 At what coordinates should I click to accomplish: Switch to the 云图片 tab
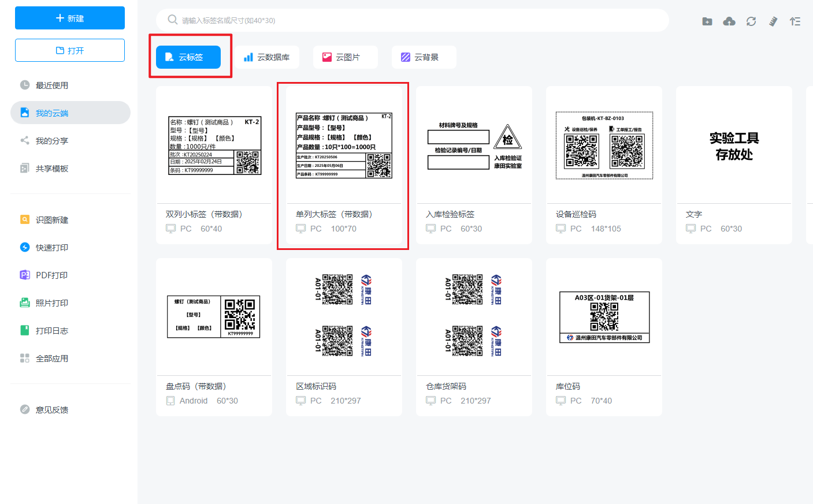tap(345, 57)
